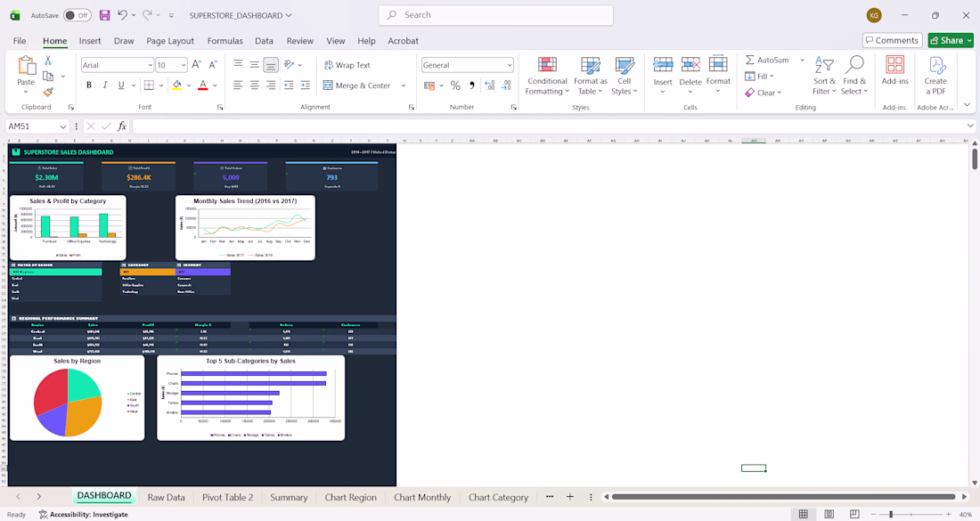Cut selection with the scissors icon

coord(48,61)
